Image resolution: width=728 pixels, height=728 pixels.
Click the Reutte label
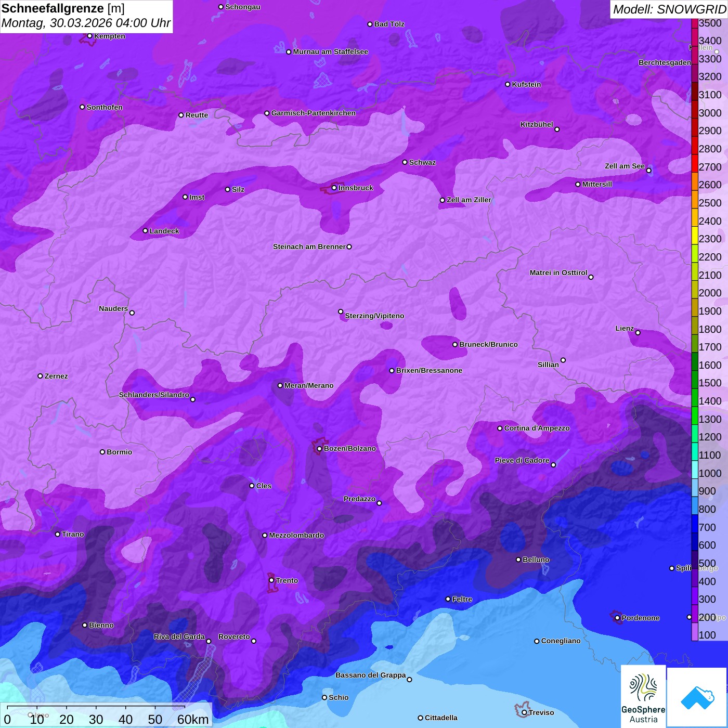click(197, 115)
